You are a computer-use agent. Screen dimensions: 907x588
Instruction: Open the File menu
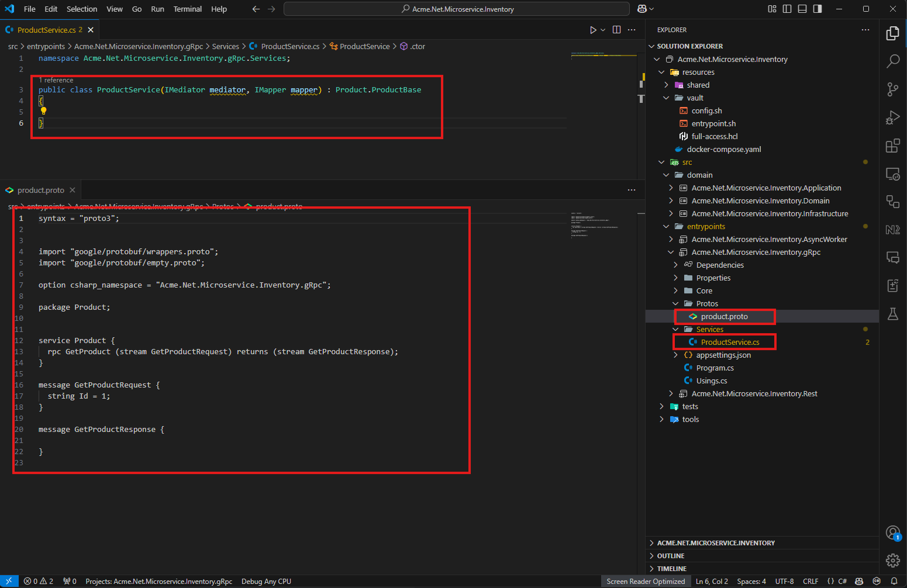[30, 9]
